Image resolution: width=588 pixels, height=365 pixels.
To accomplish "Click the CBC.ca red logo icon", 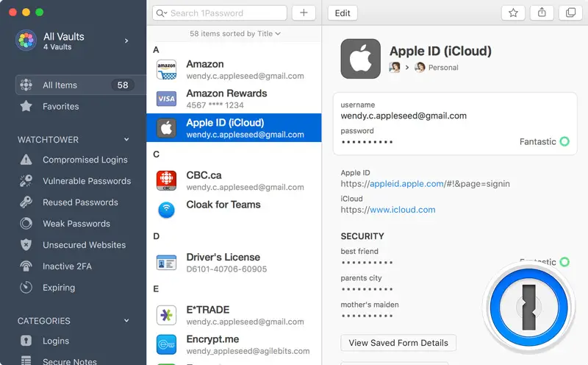I will [x=167, y=180].
